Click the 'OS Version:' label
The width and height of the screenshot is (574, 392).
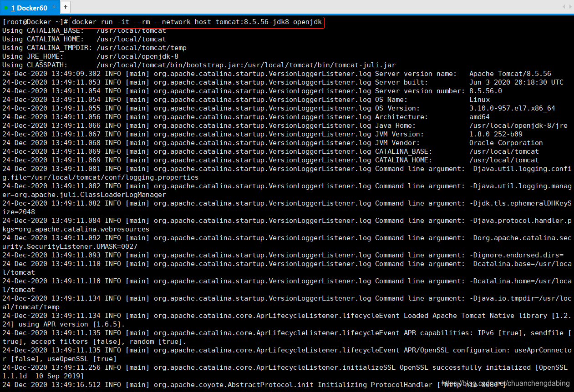397,108
